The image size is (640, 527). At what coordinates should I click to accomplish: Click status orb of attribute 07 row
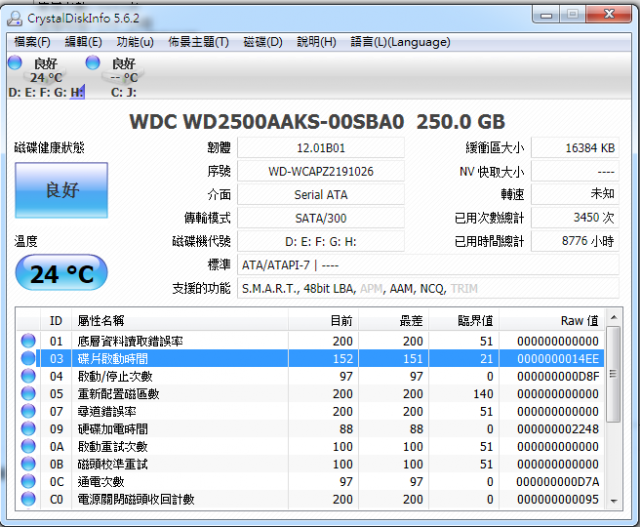[28, 411]
